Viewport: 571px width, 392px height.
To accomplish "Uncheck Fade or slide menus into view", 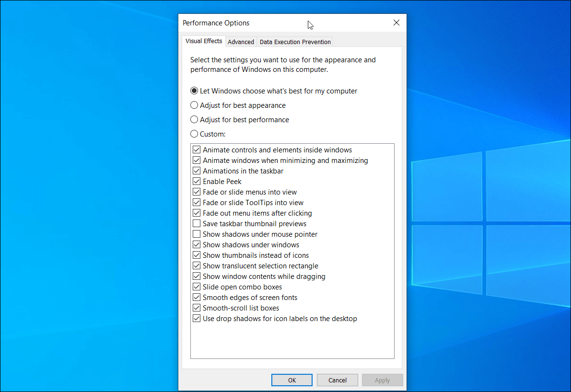I will (197, 192).
